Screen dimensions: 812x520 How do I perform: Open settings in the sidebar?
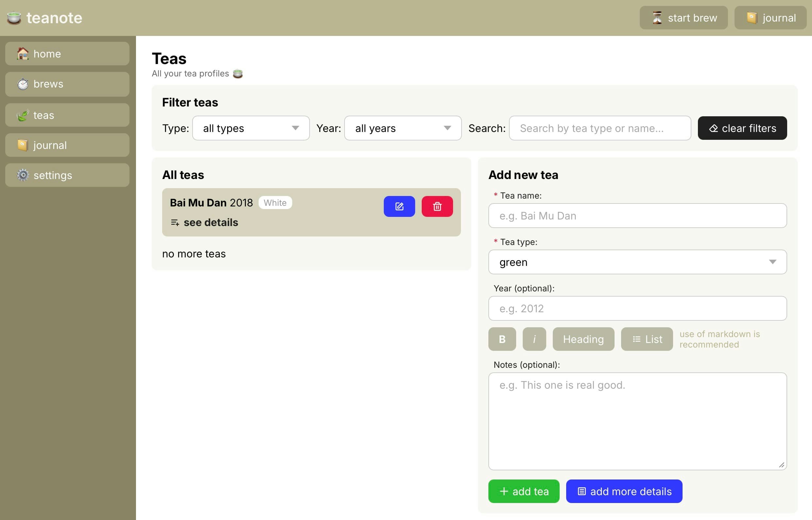click(x=67, y=175)
